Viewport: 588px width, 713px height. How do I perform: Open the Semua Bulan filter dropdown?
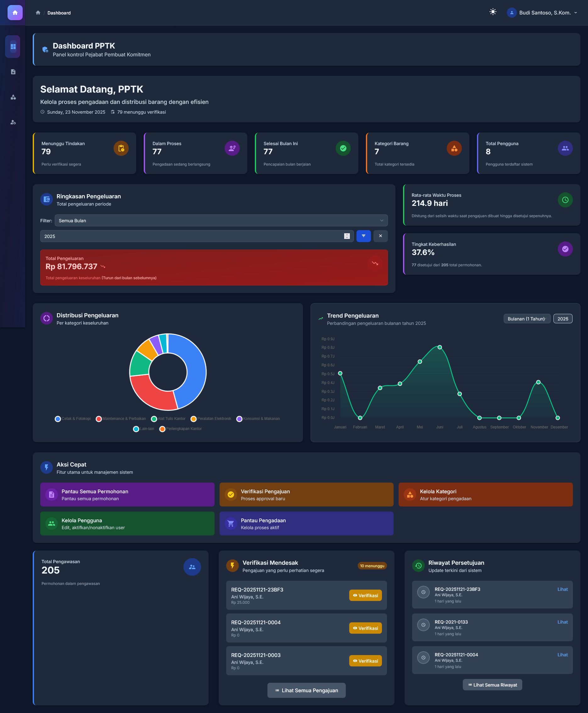pos(221,220)
